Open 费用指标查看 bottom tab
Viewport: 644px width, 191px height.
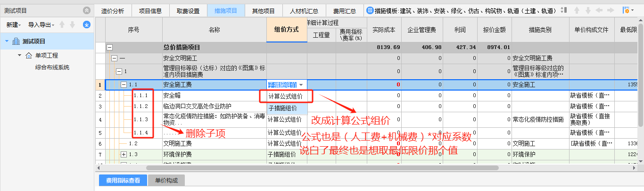pyautogui.click(x=123, y=180)
